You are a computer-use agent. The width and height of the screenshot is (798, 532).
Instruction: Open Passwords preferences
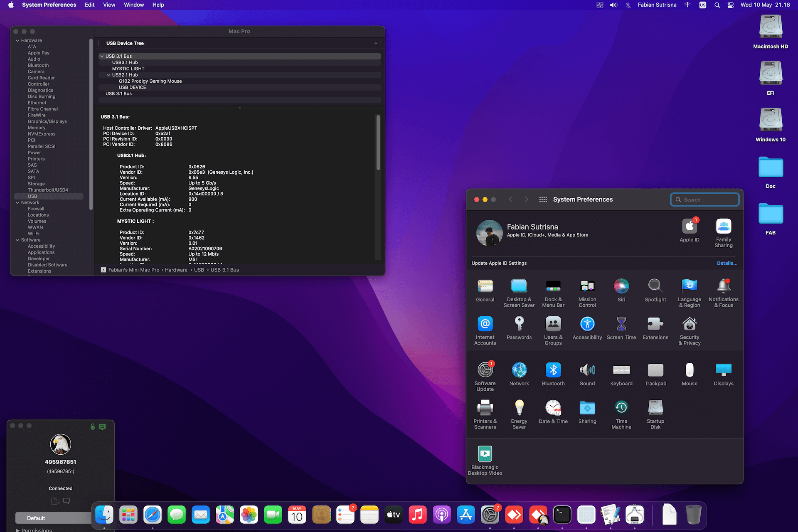pos(519,328)
